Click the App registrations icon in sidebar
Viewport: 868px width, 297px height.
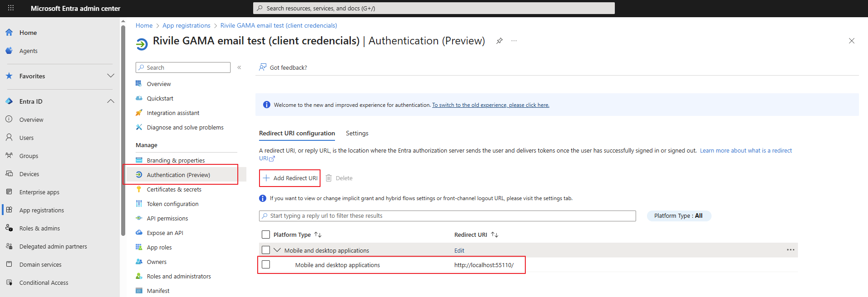point(9,210)
